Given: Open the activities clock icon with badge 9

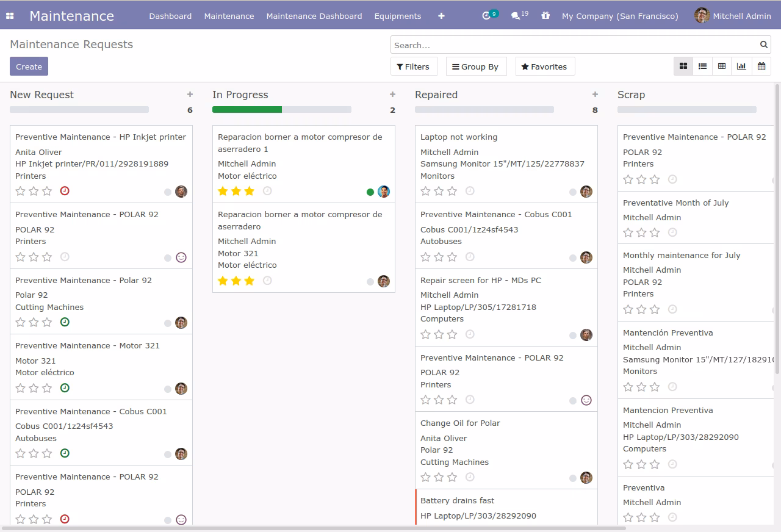Looking at the screenshot, I should point(486,16).
